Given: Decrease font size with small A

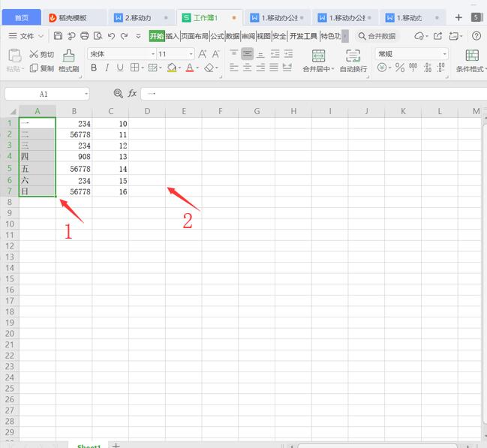Looking at the screenshot, I should coord(215,54).
